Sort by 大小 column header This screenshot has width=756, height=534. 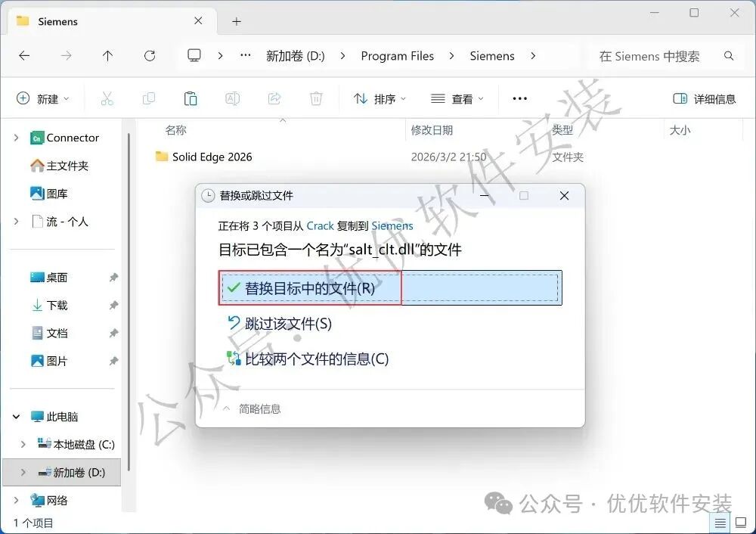pos(680,130)
